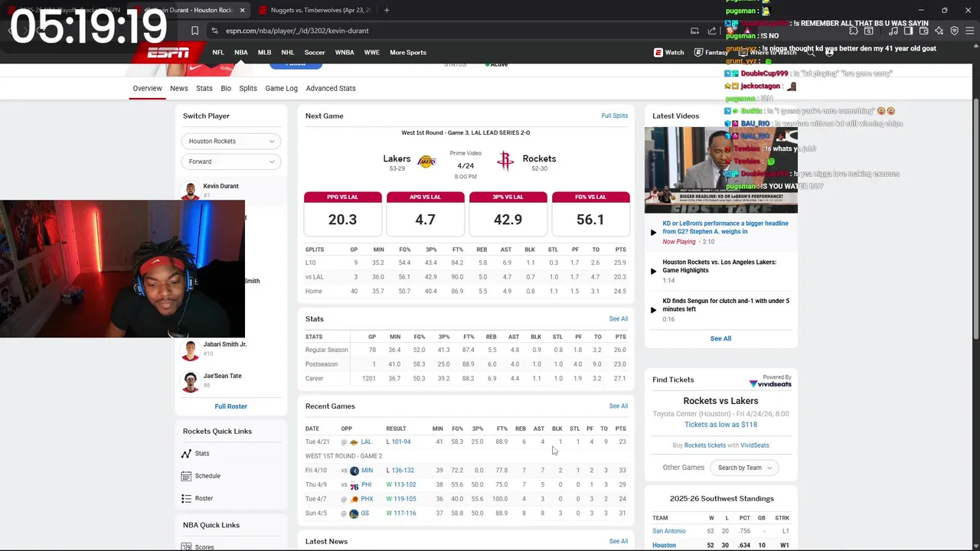
Task: Select the NFL menu item
Action: [218, 53]
